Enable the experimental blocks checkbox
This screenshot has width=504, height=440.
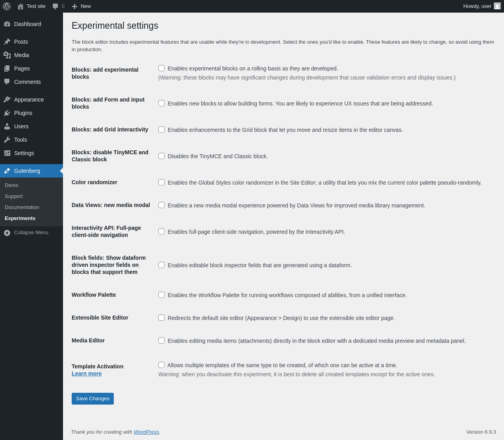click(x=161, y=68)
